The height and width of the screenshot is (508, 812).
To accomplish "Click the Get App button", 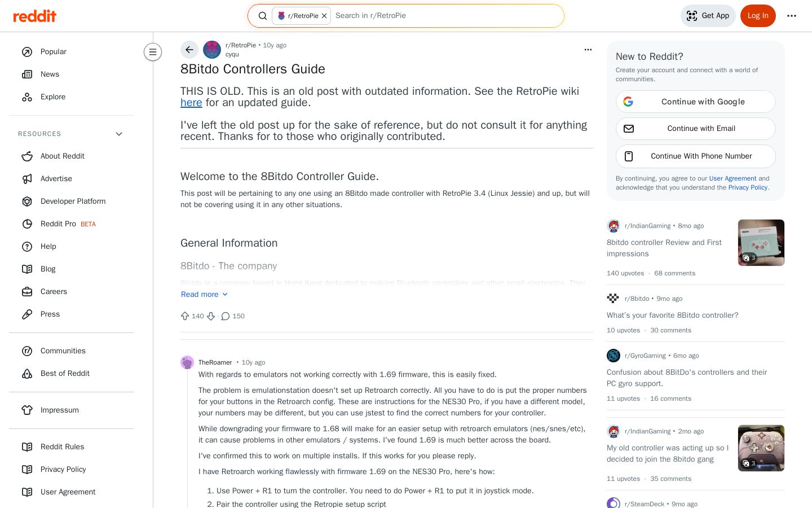I will point(708,16).
